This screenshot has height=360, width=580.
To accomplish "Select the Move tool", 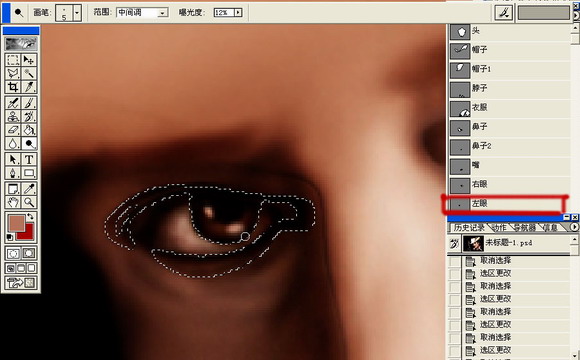I will click(29, 60).
